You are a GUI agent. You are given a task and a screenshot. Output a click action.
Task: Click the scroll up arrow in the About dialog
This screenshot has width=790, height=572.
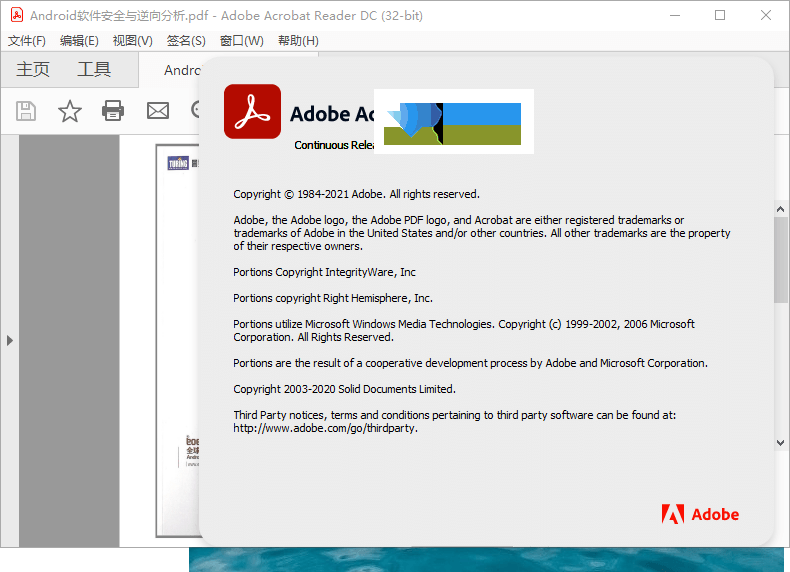780,209
